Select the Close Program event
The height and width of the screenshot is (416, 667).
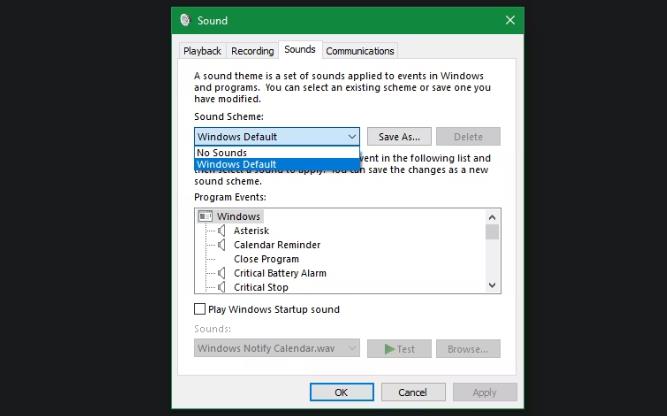click(x=266, y=259)
